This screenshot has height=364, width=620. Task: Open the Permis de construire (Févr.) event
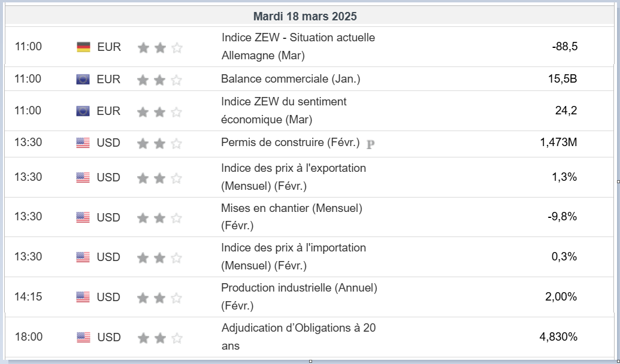click(291, 142)
